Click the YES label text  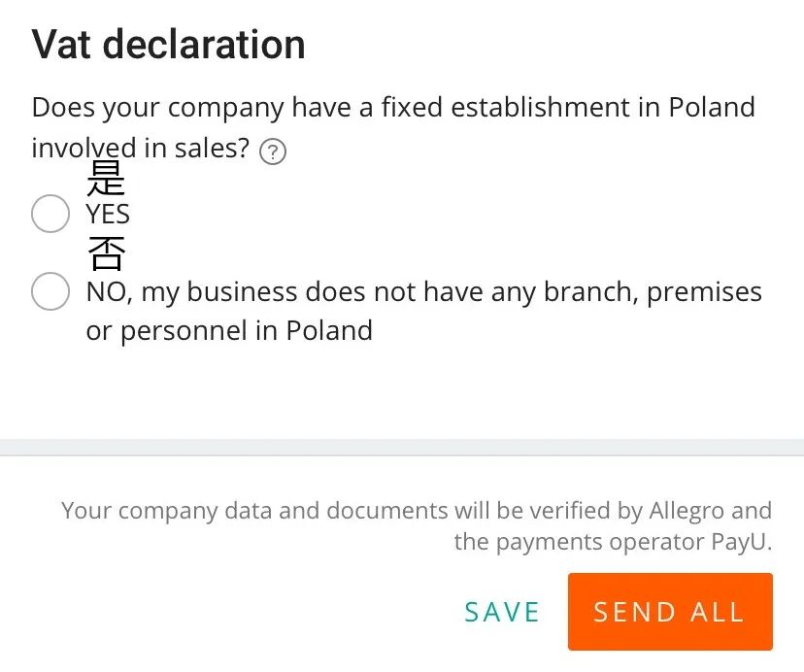(x=107, y=214)
